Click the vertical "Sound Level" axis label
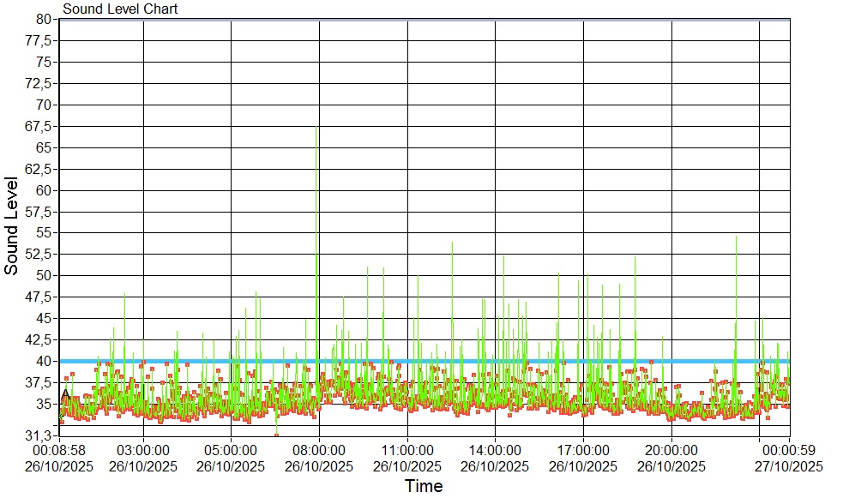 click(x=12, y=225)
